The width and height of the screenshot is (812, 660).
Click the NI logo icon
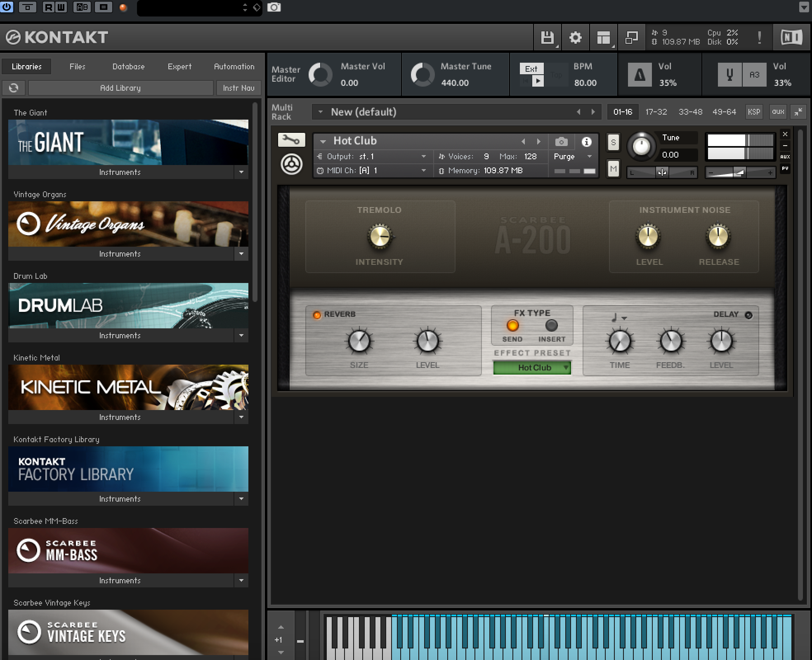[791, 38]
